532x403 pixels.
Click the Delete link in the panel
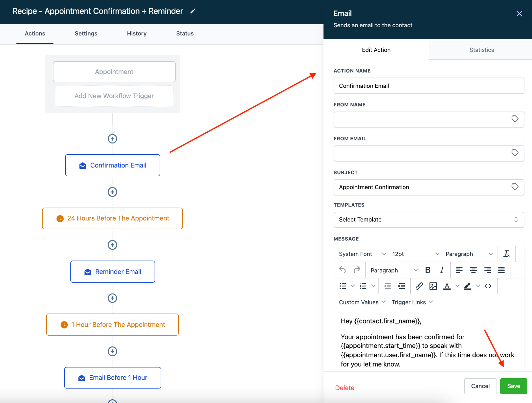click(x=345, y=387)
